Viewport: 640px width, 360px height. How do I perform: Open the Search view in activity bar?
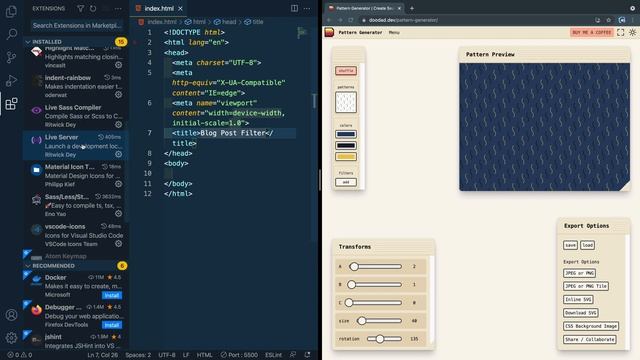[x=11, y=34]
